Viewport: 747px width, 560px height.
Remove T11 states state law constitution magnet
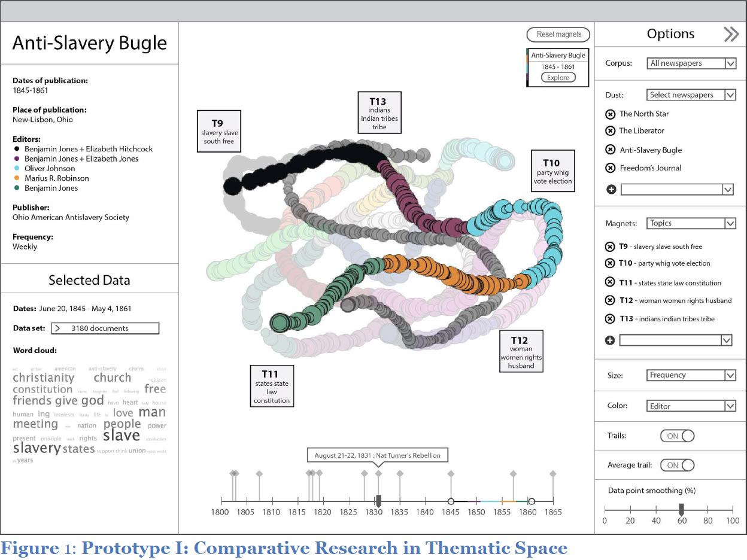coord(609,282)
